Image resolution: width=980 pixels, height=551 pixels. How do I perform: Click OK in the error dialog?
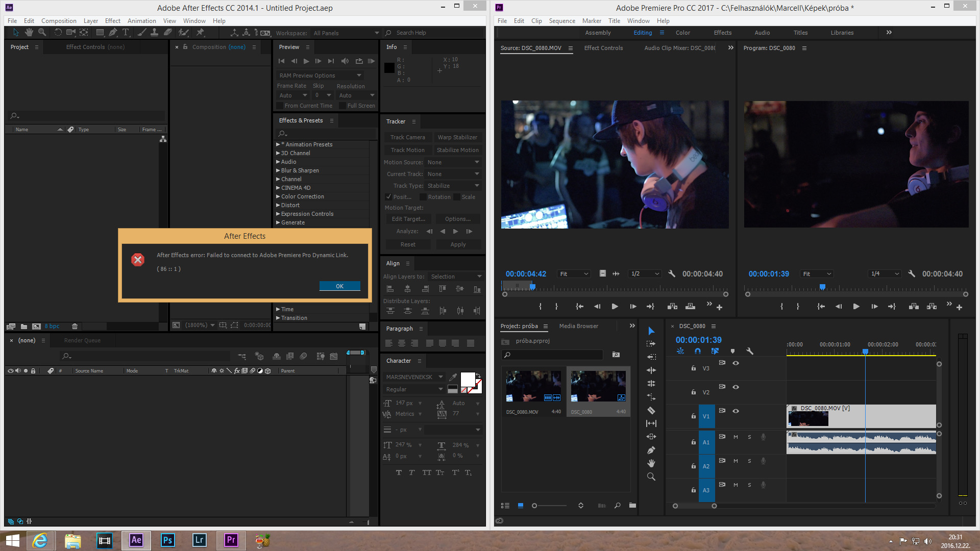[339, 286]
